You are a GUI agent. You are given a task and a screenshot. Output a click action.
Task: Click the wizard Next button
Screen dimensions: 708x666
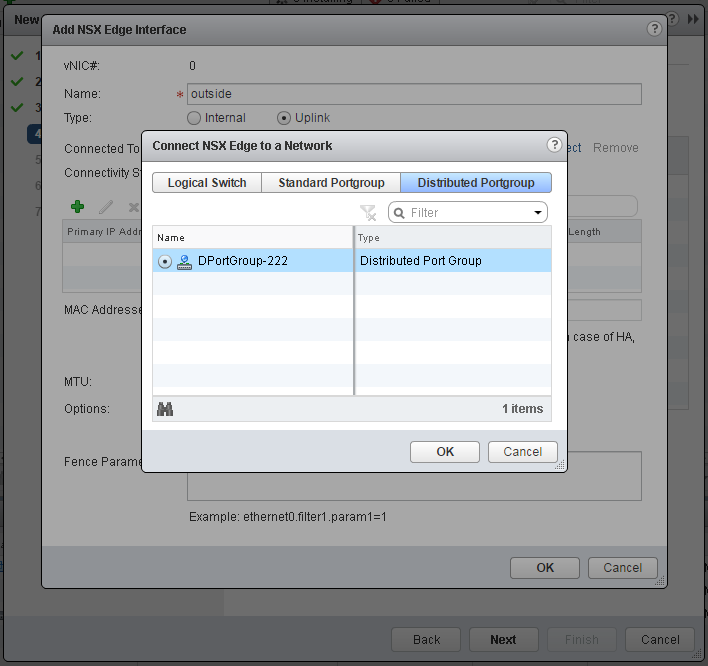tap(503, 640)
